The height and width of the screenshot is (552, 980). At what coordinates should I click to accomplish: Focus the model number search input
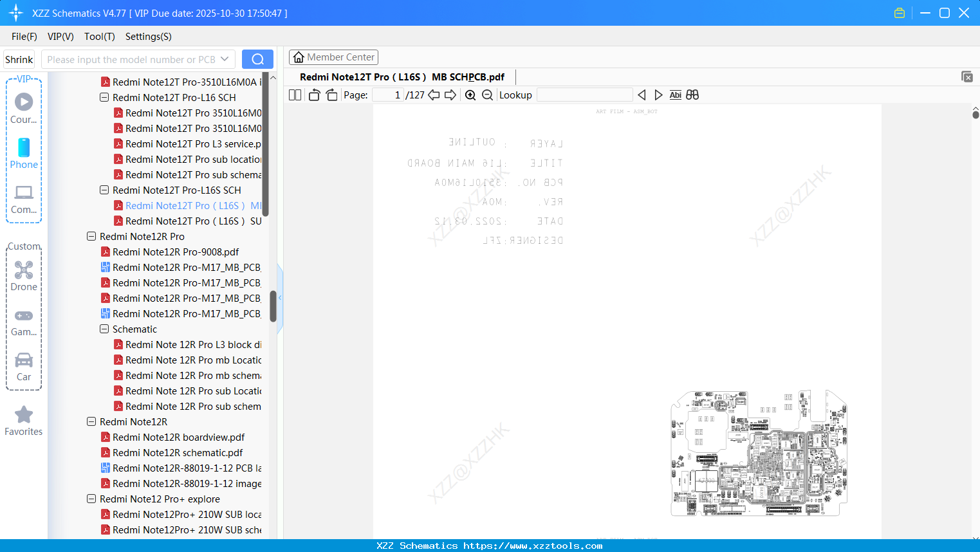(131, 59)
